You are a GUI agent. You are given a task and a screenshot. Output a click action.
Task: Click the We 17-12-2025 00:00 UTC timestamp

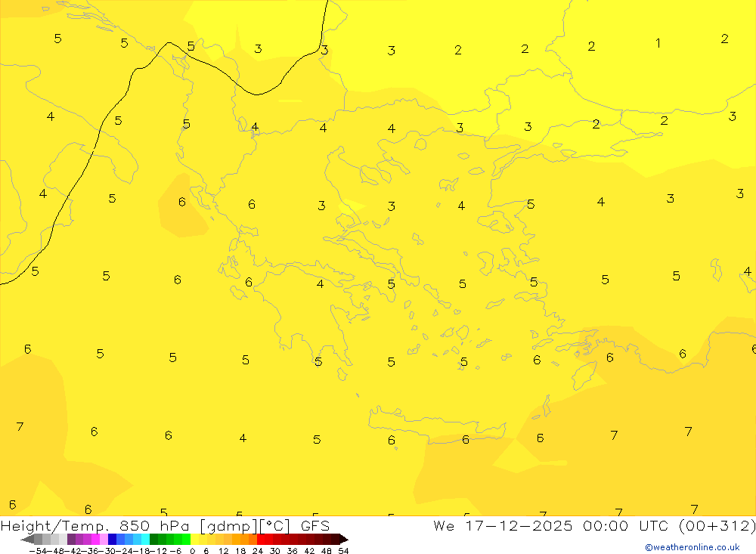pyautogui.click(x=594, y=525)
